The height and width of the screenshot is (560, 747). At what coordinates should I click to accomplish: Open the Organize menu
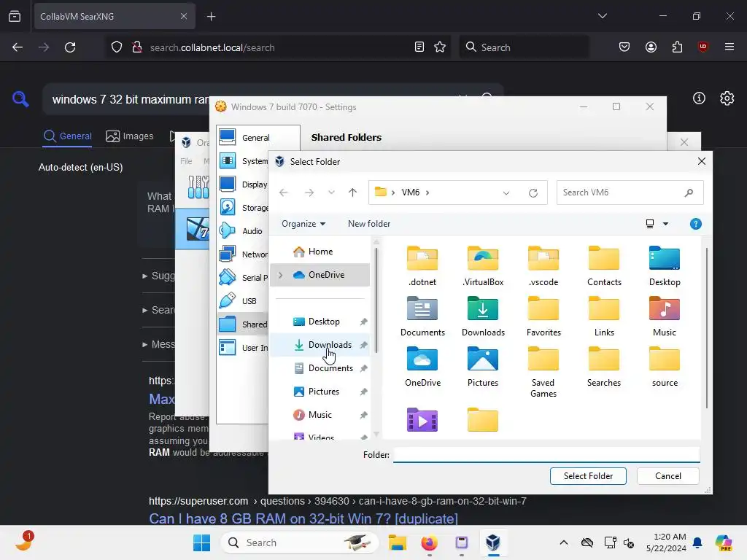(x=303, y=224)
